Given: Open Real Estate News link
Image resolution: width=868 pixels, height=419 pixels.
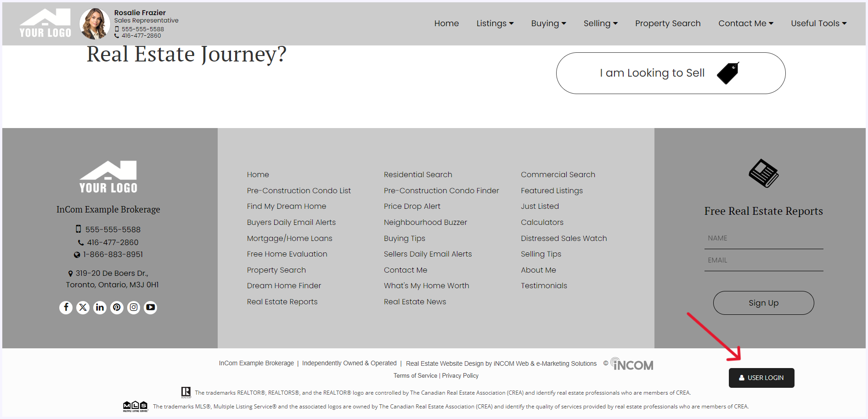Looking at the screenshot, I should click(x=415, y=302).
